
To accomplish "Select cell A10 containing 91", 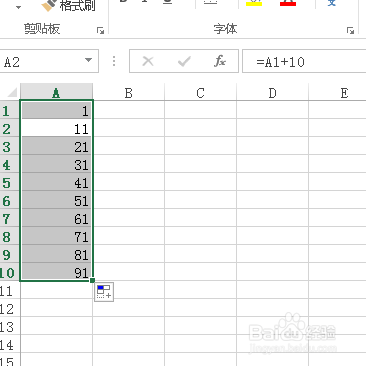I will point(56,272).
